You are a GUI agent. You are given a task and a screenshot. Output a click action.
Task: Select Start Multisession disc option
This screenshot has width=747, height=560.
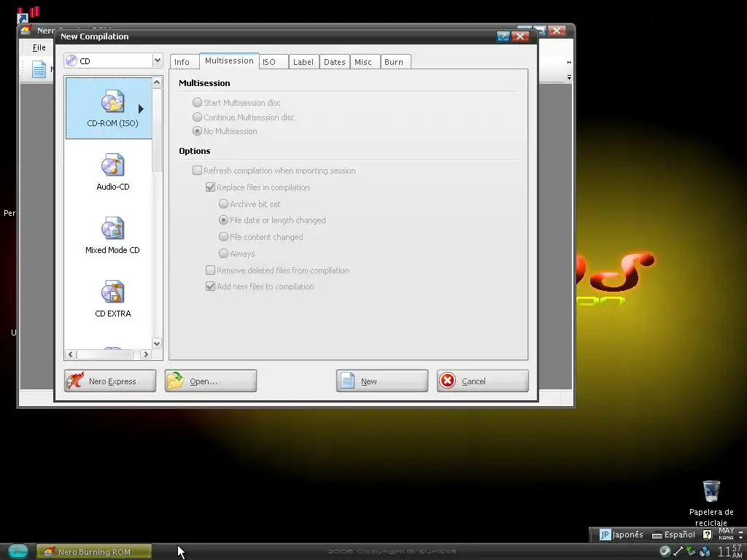(236, 102)
